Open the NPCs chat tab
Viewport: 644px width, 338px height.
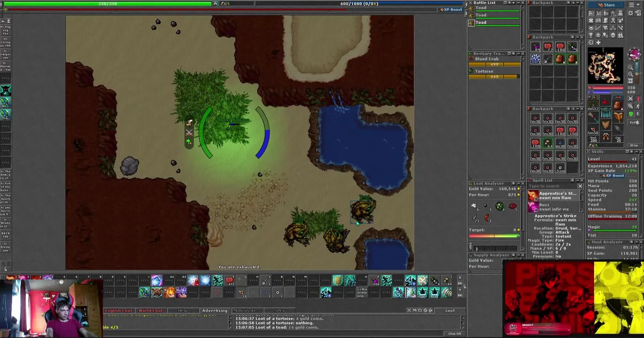[279, 310]
